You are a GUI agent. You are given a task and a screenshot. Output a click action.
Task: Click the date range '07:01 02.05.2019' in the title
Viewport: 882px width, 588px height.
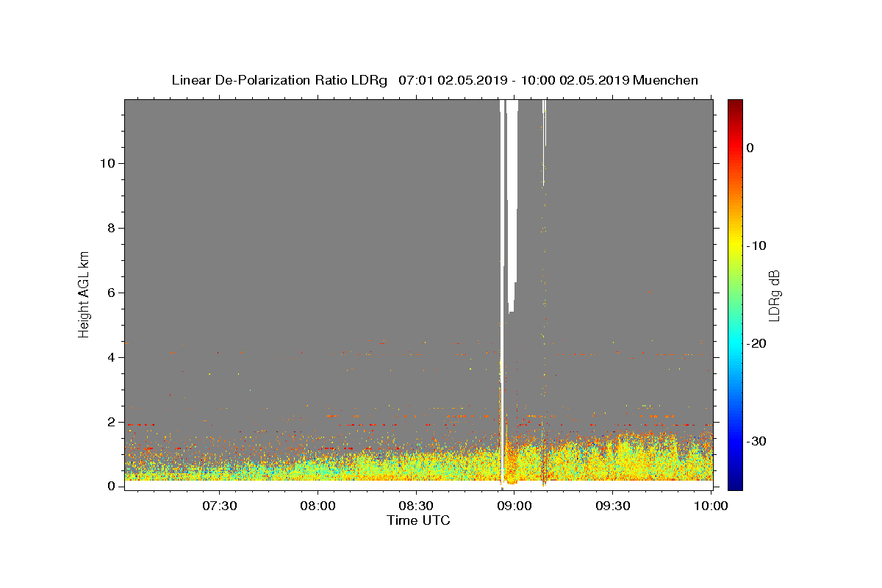pyautogui.click(x=453, y=80)
